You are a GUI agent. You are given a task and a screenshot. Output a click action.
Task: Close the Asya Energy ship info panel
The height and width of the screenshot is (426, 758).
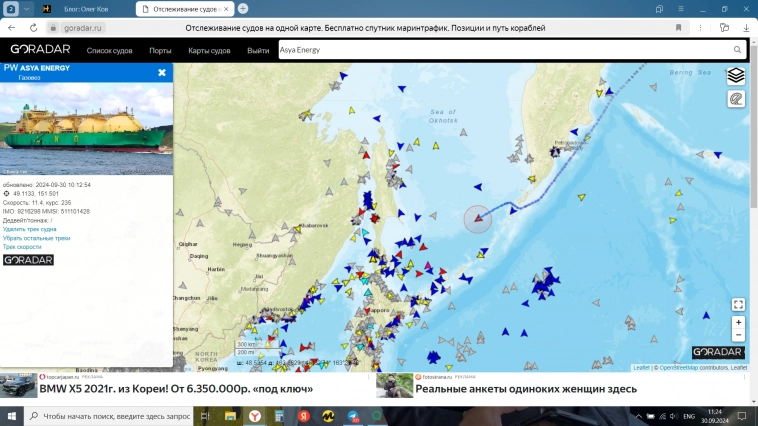pos(162,72)
